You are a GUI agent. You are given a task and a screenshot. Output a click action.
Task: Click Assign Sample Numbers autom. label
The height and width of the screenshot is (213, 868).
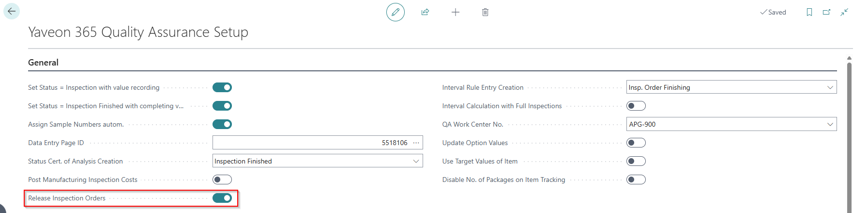[x=76, y=124]
